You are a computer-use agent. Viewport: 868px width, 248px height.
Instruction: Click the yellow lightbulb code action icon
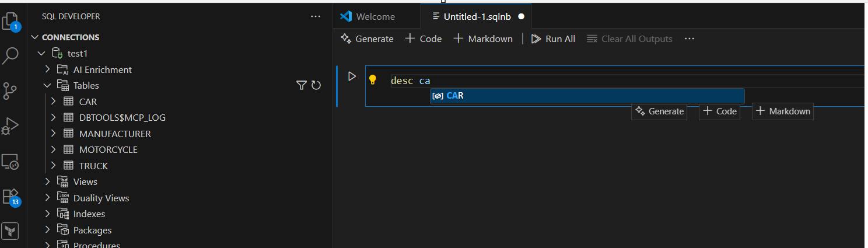(373, 80)
